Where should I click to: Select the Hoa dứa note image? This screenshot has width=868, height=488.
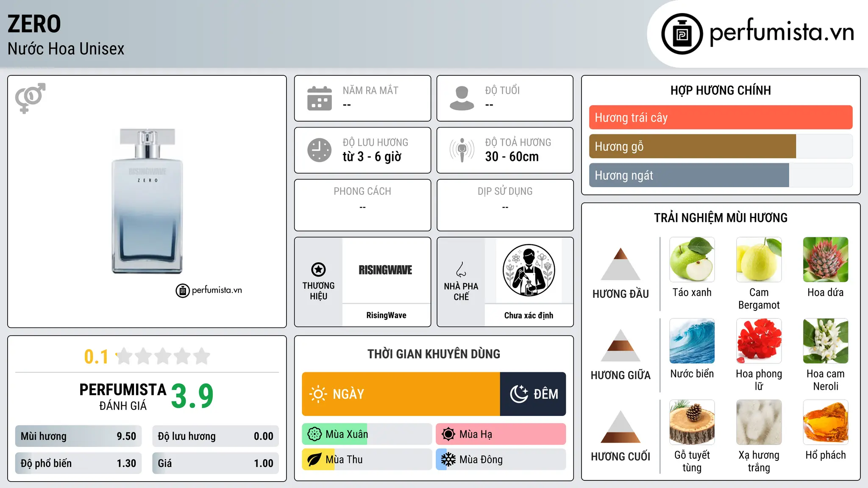pyautogui.click(x=826, y=259)
